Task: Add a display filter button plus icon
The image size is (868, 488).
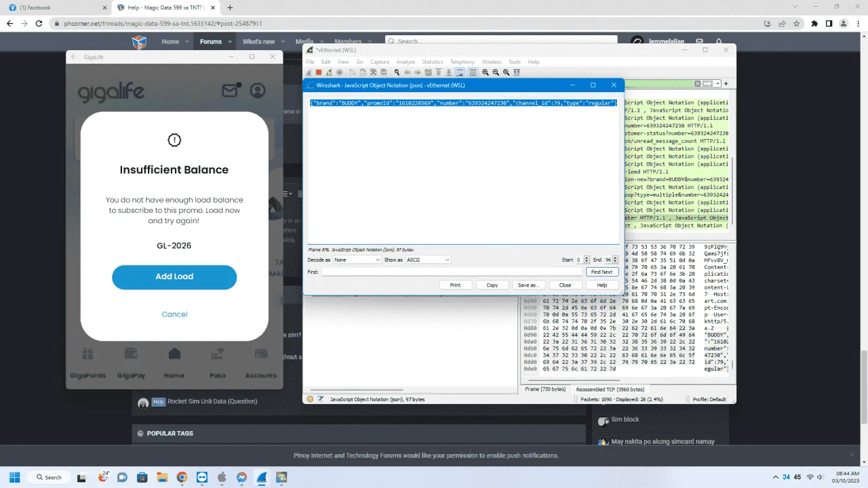Action: [726, 83]
